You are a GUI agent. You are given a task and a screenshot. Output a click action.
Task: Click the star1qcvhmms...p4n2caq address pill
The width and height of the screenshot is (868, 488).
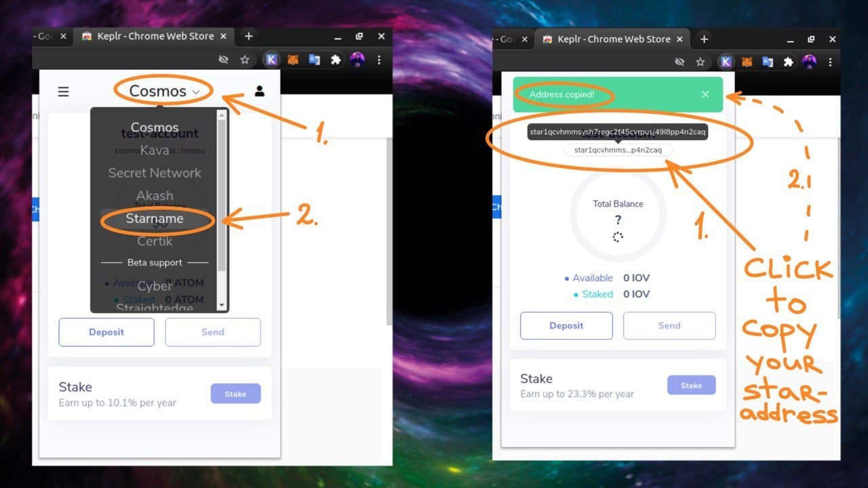point(618,150)
